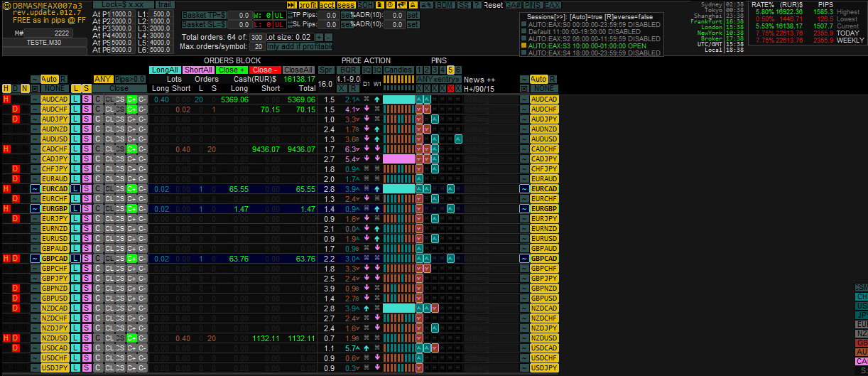
Task: Click the LongAll button
Action: point(165,70)
